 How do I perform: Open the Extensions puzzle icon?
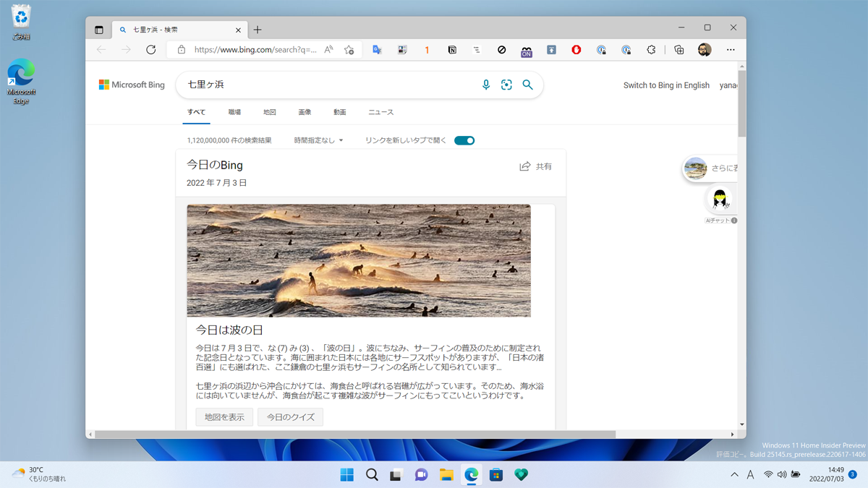651,50
